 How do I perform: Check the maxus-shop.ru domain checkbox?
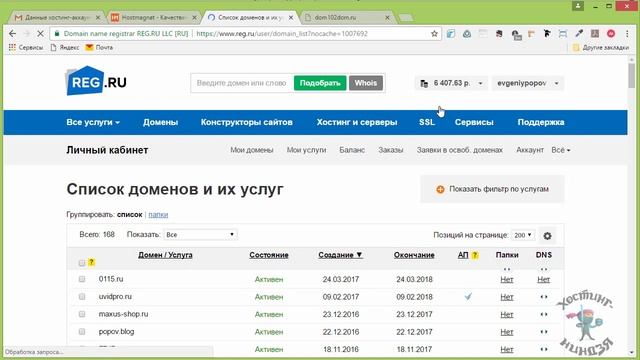coord(82,314)
